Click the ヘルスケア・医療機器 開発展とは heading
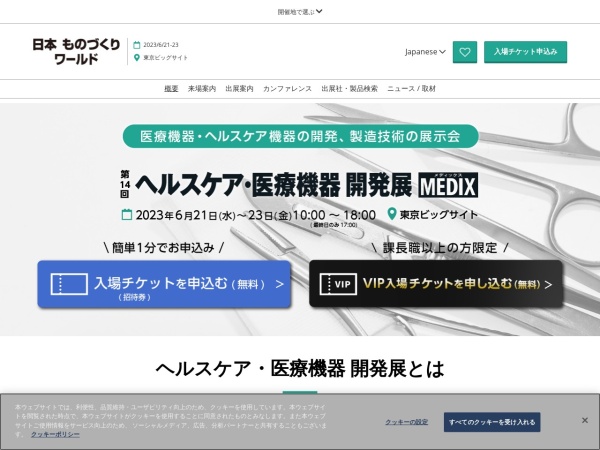 [x=300, y=369]
